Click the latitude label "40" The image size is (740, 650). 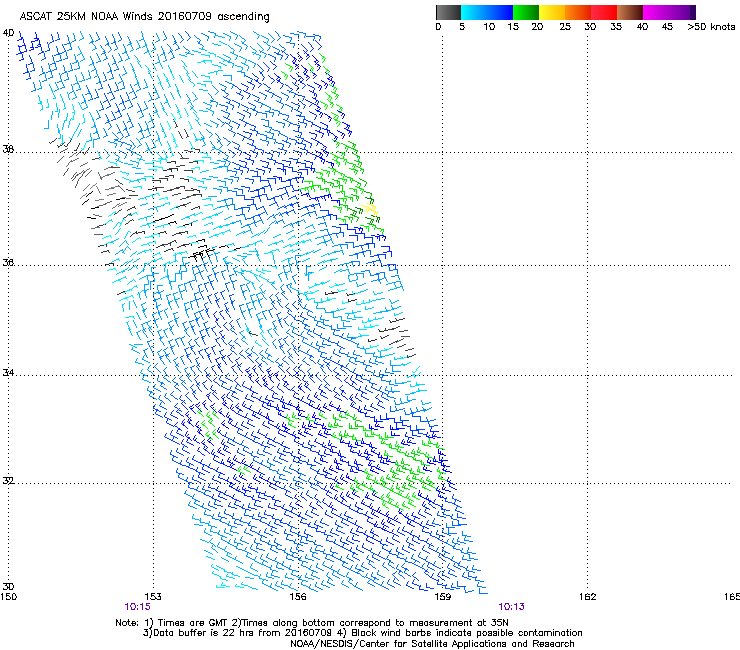coord(8,33)
